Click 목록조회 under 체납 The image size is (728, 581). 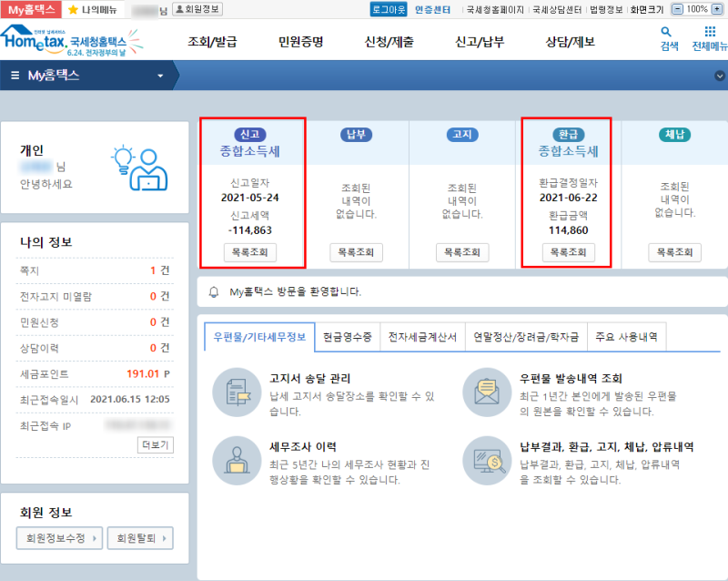tap(674, 252)
